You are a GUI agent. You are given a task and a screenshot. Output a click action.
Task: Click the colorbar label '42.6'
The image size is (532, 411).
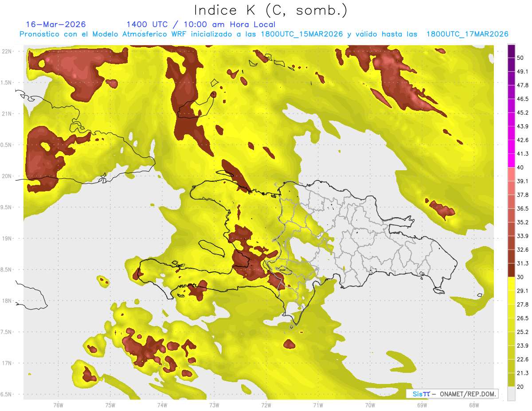click(523, 140)
